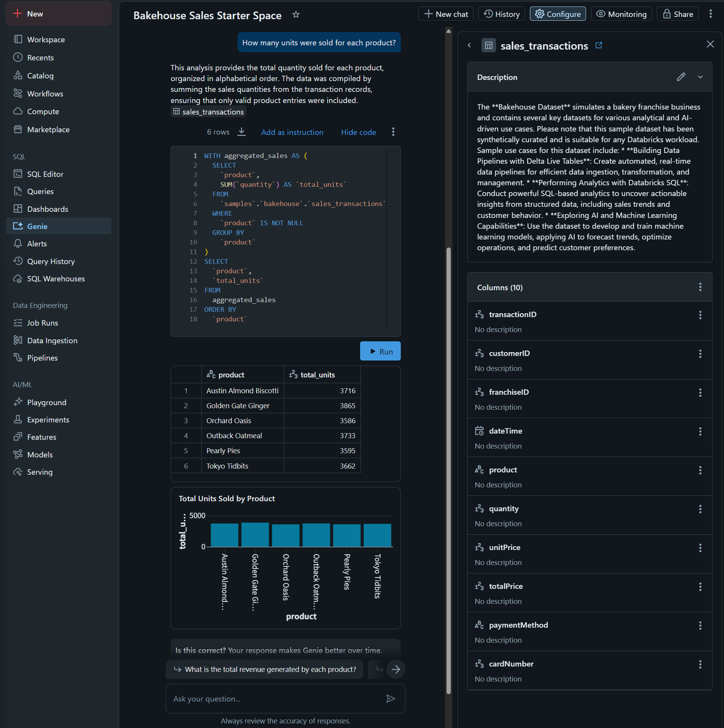Image resolution: width=724 pixels, height=728 pixels.
Task: Click the New button
Action: pos(58,14)
